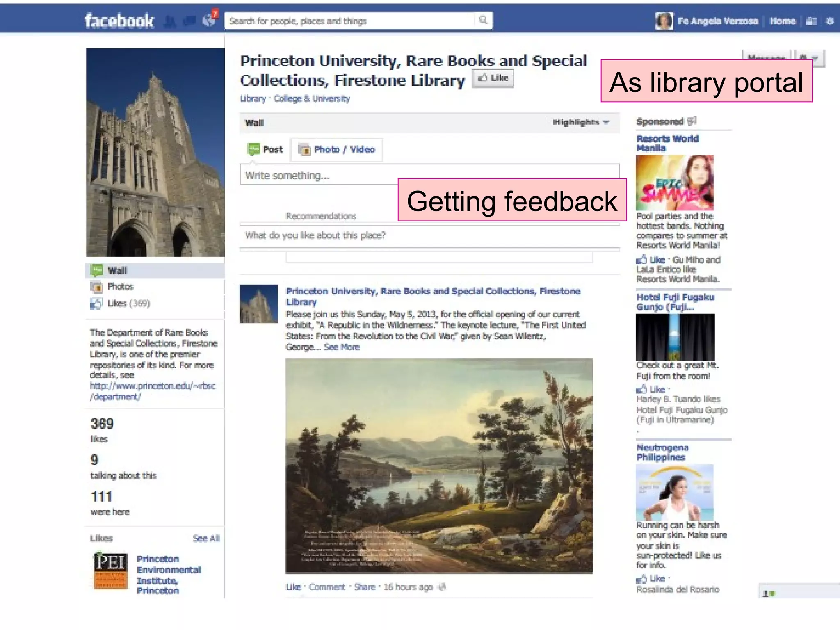
Task: Open the Neutrogena runner ad image
Action: click(x=675, y=493)
